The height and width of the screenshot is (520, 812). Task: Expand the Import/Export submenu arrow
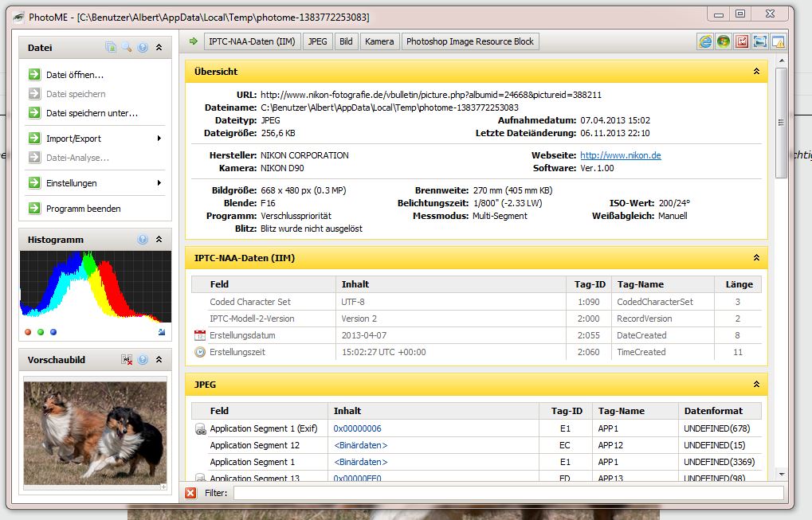click(159, 138)
